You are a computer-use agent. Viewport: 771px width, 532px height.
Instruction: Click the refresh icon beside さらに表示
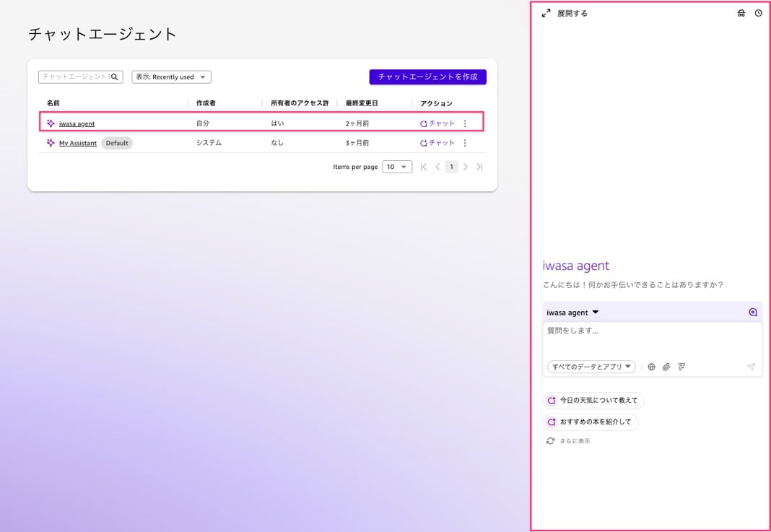click(550, 440)
